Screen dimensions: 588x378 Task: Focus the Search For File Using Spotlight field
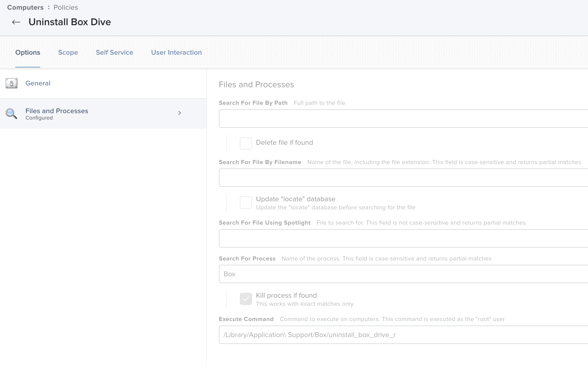403,238
